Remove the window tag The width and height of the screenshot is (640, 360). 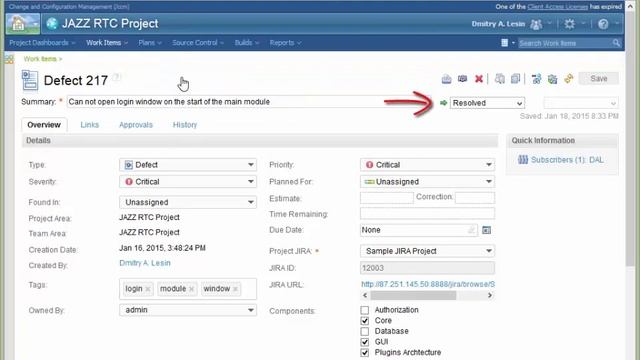pos(235,289)
